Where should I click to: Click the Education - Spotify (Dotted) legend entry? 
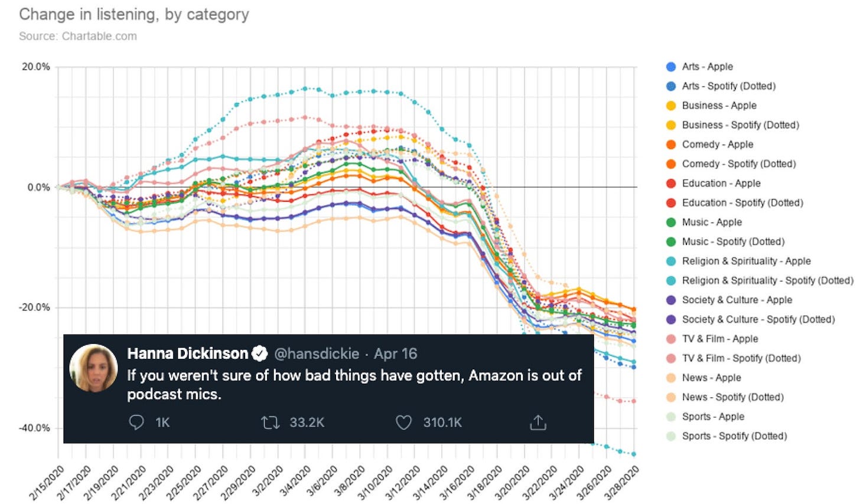pyautogui.click(x=734, y=203)
